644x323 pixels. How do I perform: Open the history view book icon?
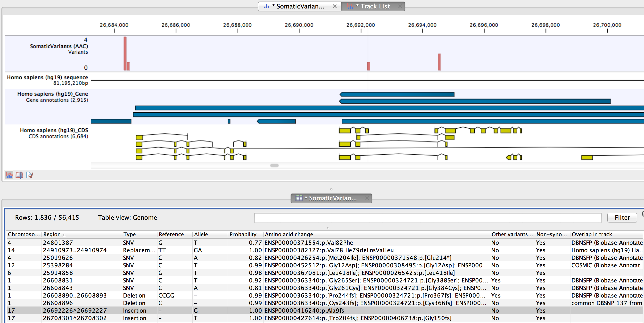19,175
